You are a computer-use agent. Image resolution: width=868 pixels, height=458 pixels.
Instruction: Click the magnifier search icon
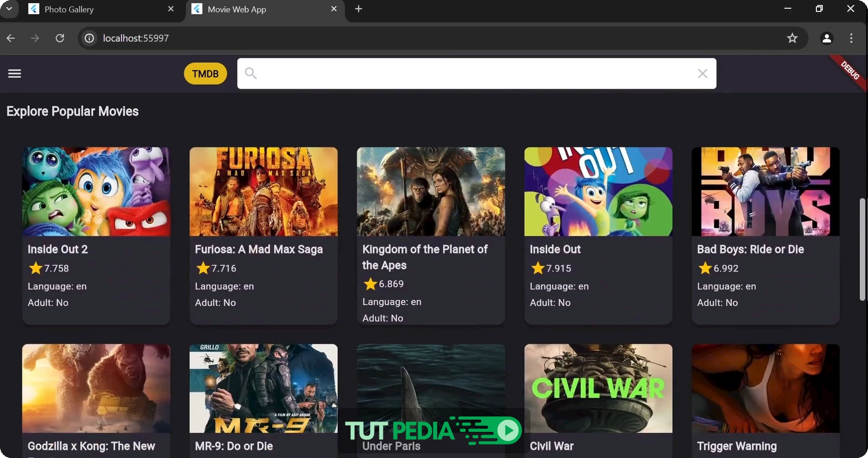click(x=251, y=73)
